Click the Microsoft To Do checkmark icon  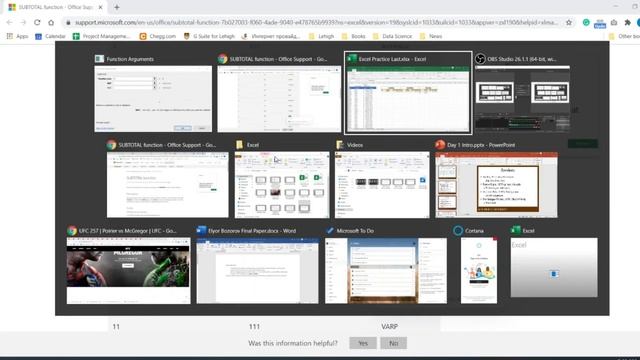click(330, 231)
